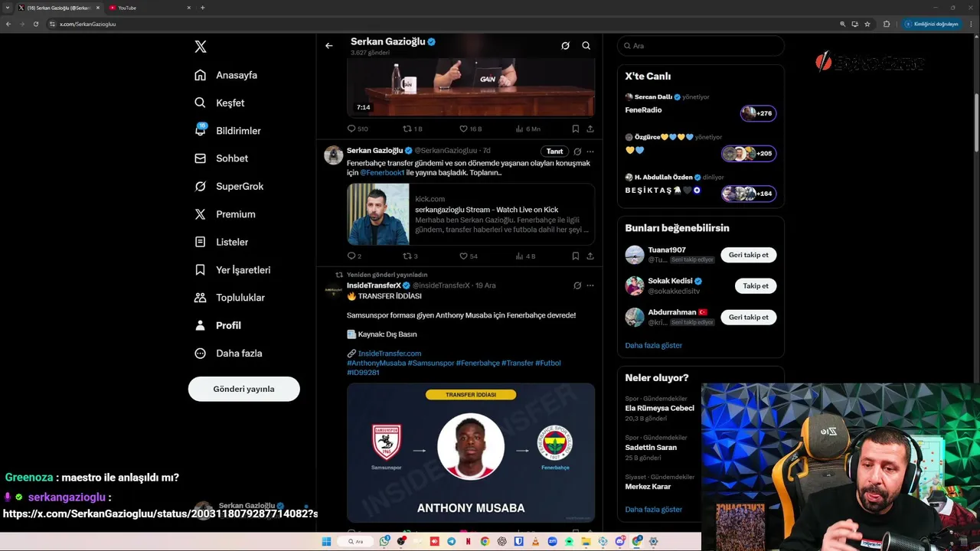Bookmark the Kick stream post
This screenshot has height=551, width=980.
pyautogui.click(x=576, y=256)
